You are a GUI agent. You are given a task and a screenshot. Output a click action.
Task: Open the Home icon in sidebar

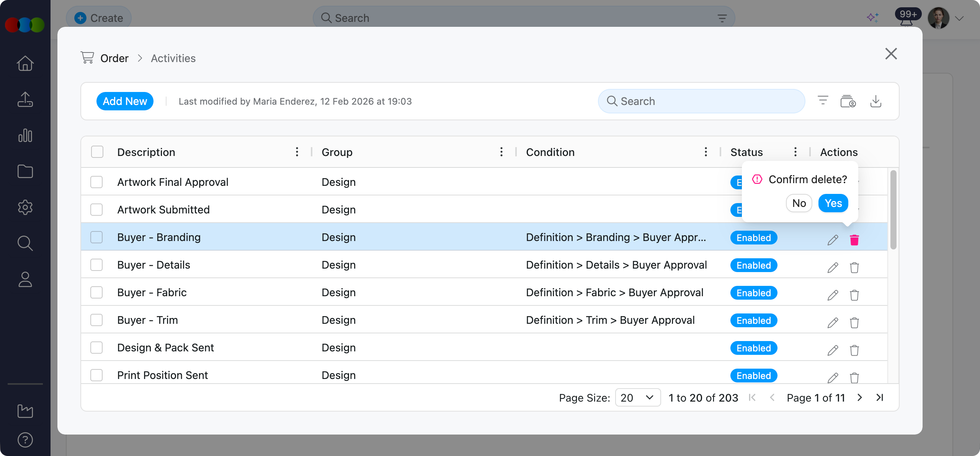[25, 63]
